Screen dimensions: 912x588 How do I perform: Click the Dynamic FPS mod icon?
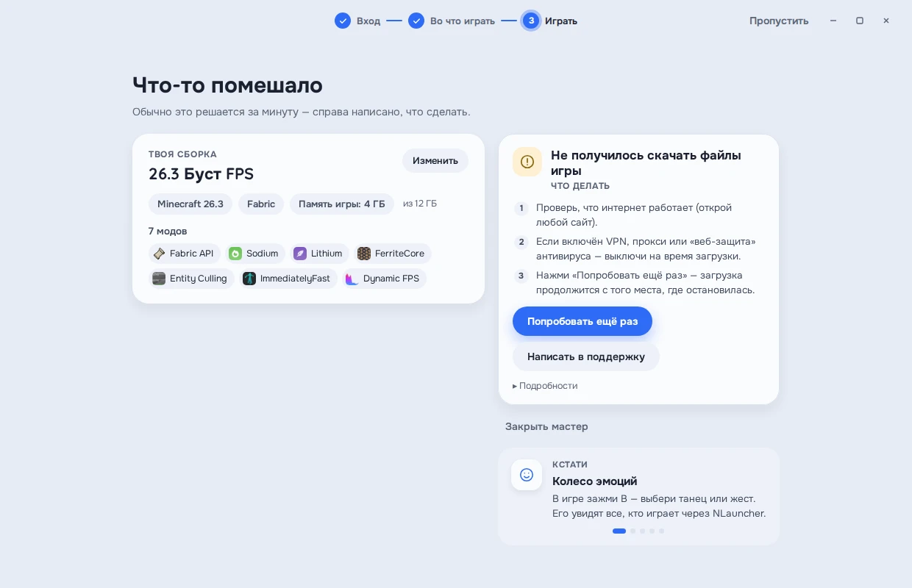pyautogui.click(x=352, y=279)
